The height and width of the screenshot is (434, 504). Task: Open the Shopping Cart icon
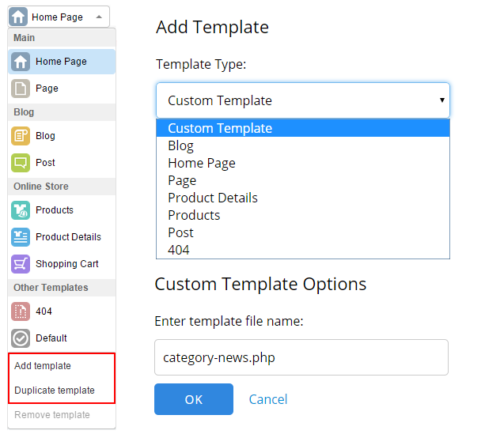[x=21, y=264]
